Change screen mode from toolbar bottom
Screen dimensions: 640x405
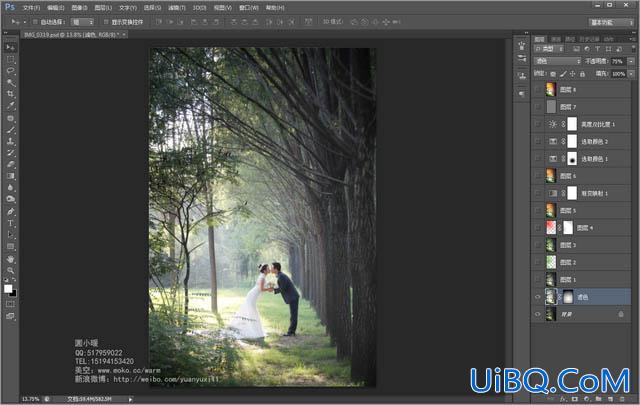(x=11, y=316)
